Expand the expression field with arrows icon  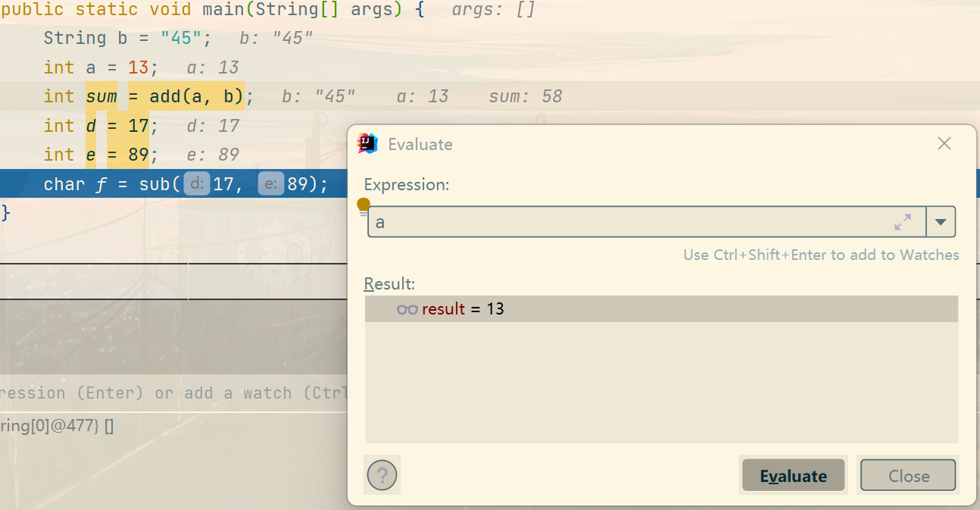click(x=903, y=222)
